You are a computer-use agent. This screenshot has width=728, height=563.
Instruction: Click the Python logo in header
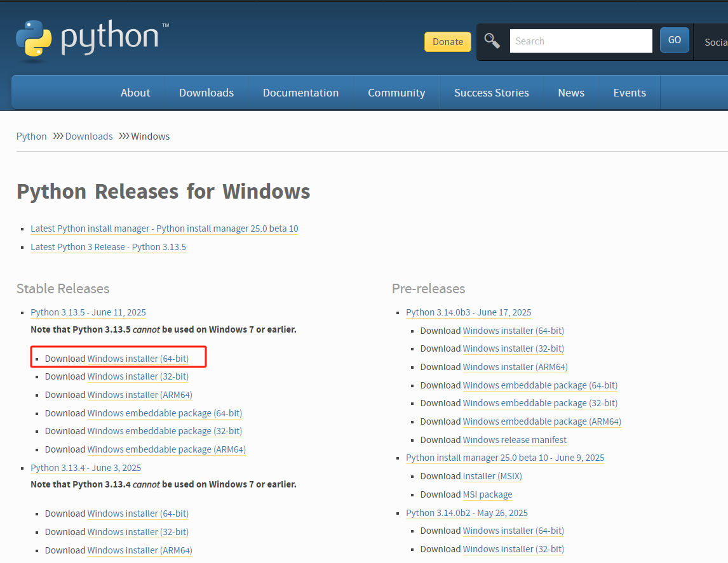pyautogui.click(x=92, y=40)
